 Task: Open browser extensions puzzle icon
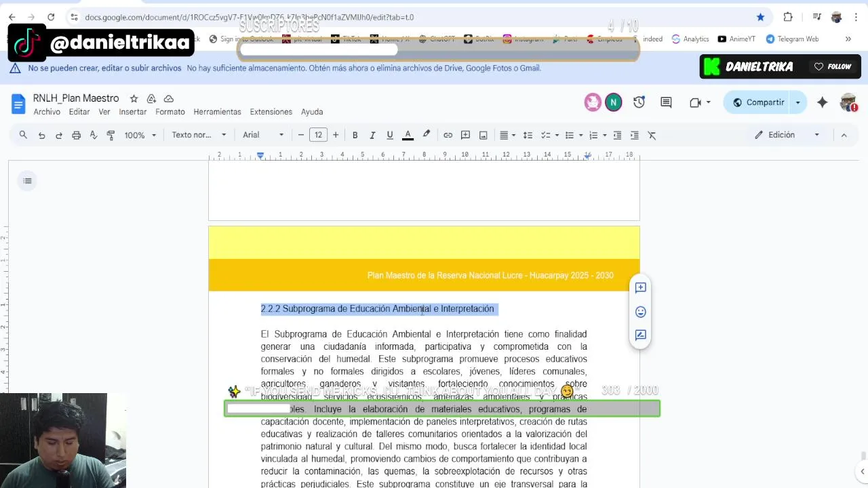pyautogui.click(x=788, y=17)
